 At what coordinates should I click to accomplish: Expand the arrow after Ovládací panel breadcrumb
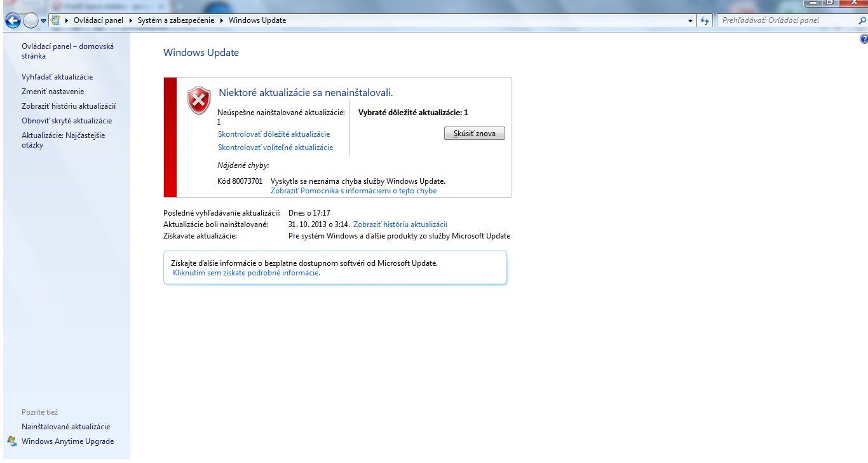pos(131,20)
